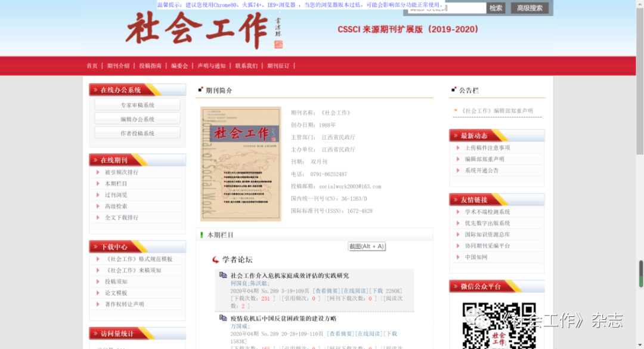Click the arrow icon on 友情链接 header

455,200
